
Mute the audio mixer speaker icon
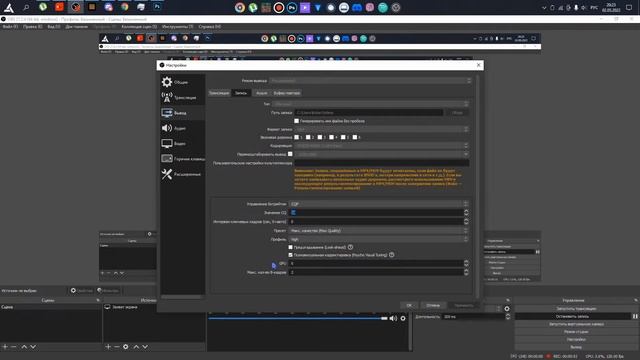(393, 318)
